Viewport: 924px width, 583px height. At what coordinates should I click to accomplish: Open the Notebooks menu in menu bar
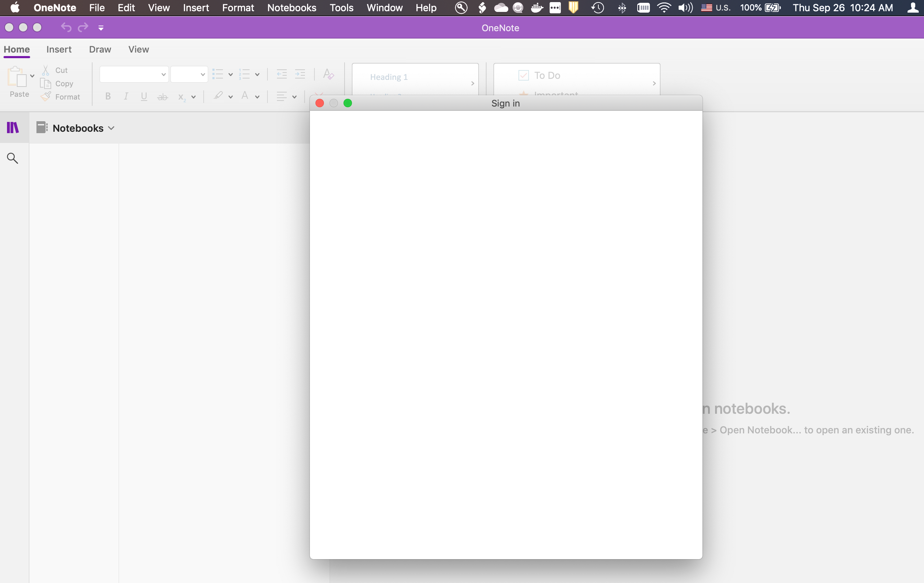tap(292, 8)
